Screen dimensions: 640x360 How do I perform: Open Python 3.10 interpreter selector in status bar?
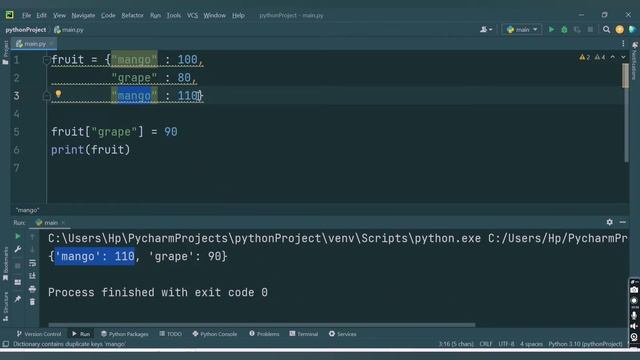coord(585,344)
